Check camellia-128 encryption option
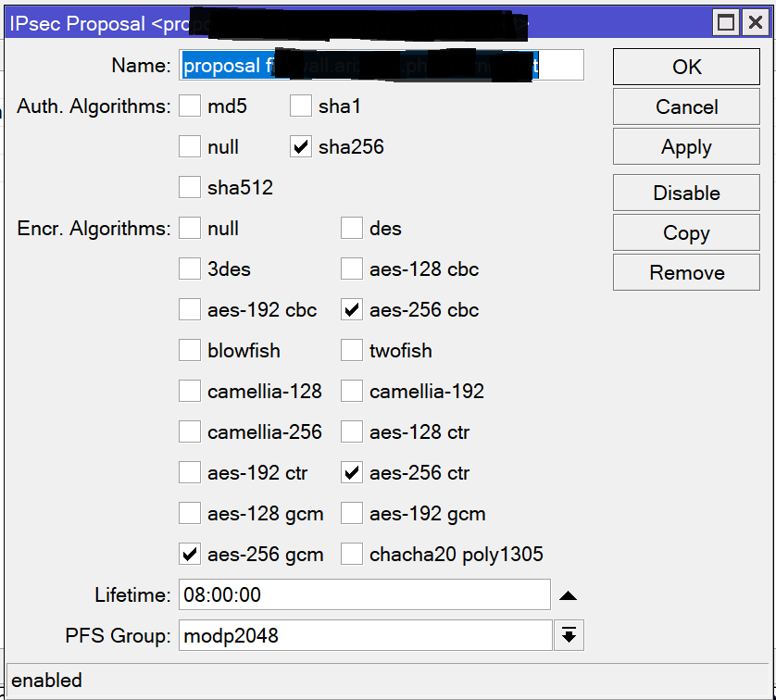 [190, 391]
